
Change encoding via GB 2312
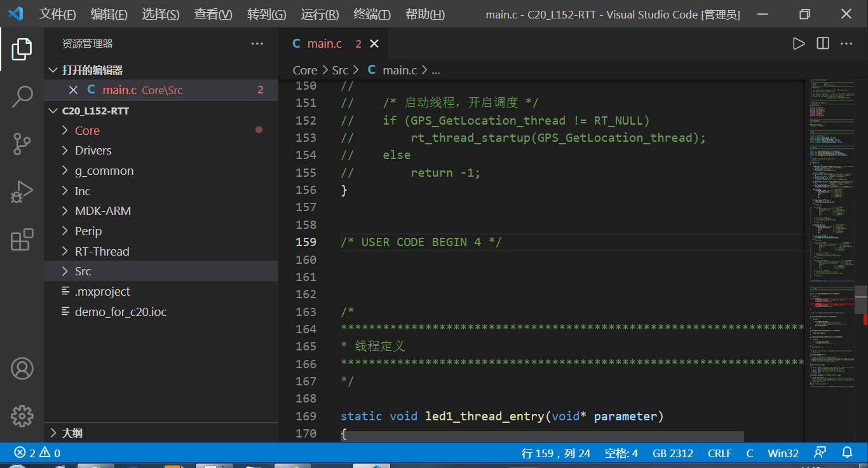coord(673,453)
